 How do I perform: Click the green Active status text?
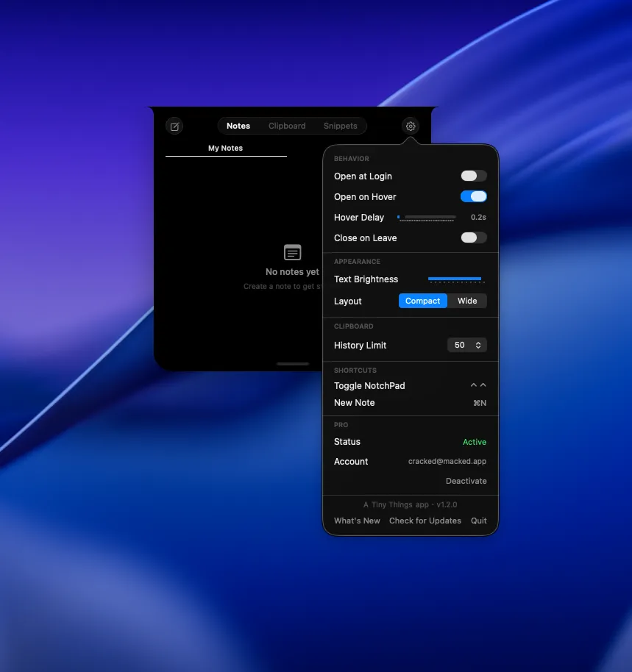tap(475, 442)
